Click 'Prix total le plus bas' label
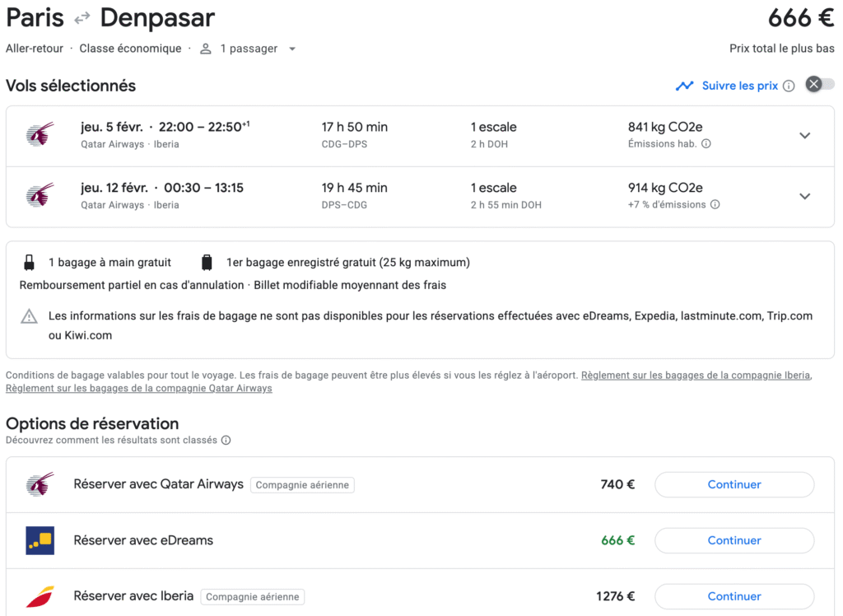 pyautogui.click(x=782, y=49)
